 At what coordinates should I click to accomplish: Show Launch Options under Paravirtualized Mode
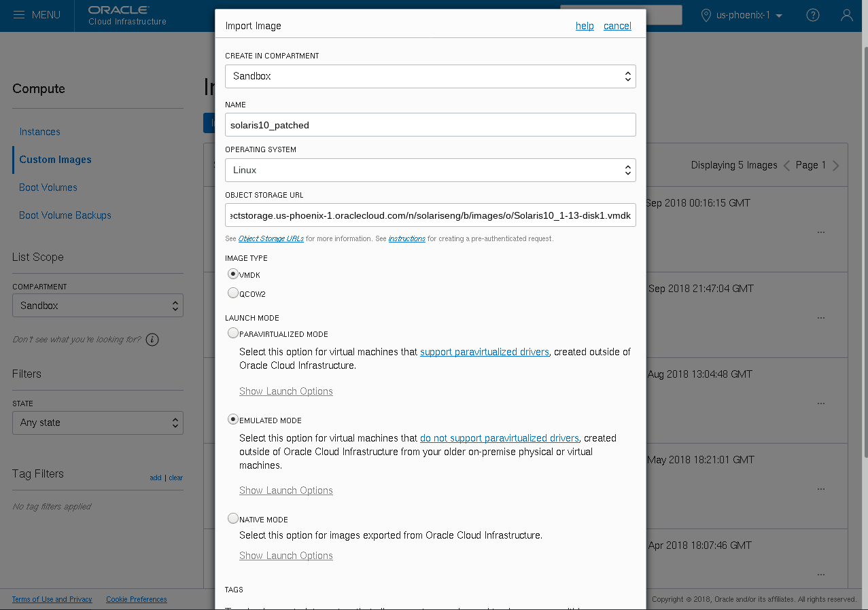click(x=286, y=391)
